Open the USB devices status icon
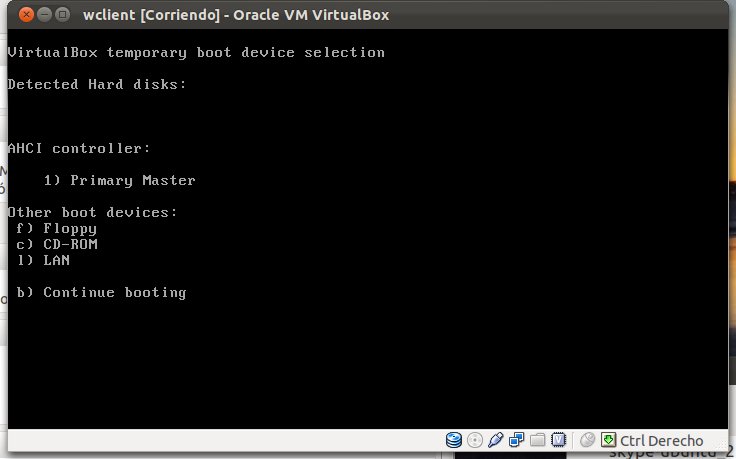 [x=496, y=440]
